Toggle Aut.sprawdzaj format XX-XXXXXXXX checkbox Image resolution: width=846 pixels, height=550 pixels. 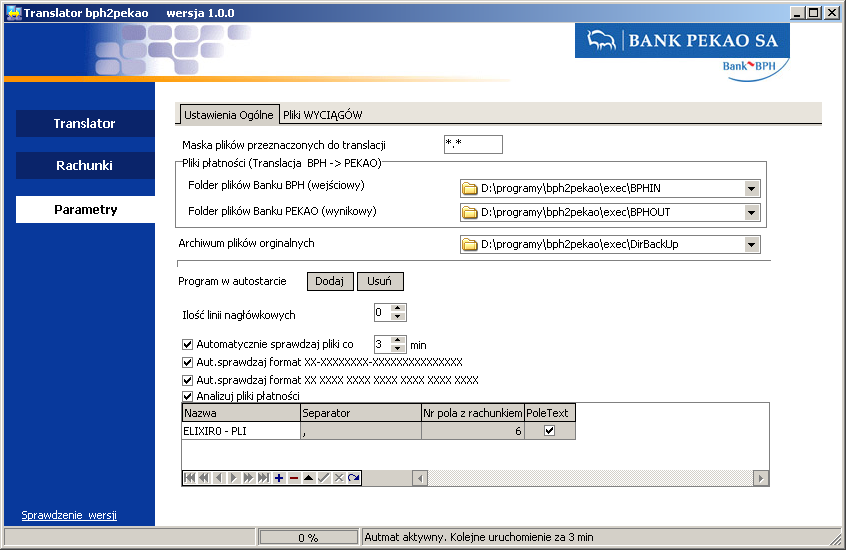pyautogui.click(x=187, y=362)
